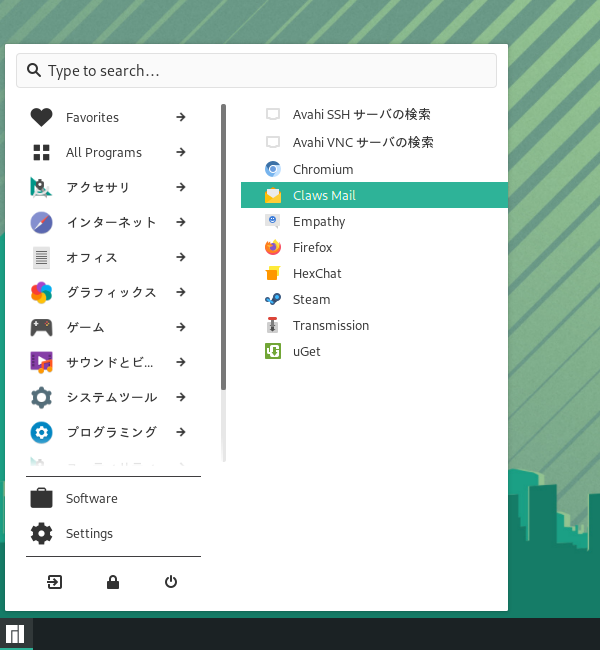600x650 pixels.
Task: Click the Avahi VNC サーバの検索 icon
Action: click(x=273, y=142)
